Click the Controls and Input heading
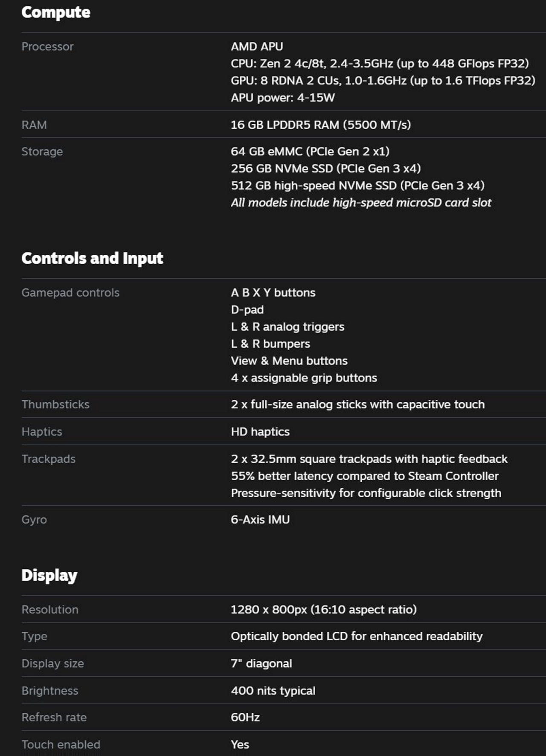This screenshot has width=546, height=756. (x=92, y=258)
